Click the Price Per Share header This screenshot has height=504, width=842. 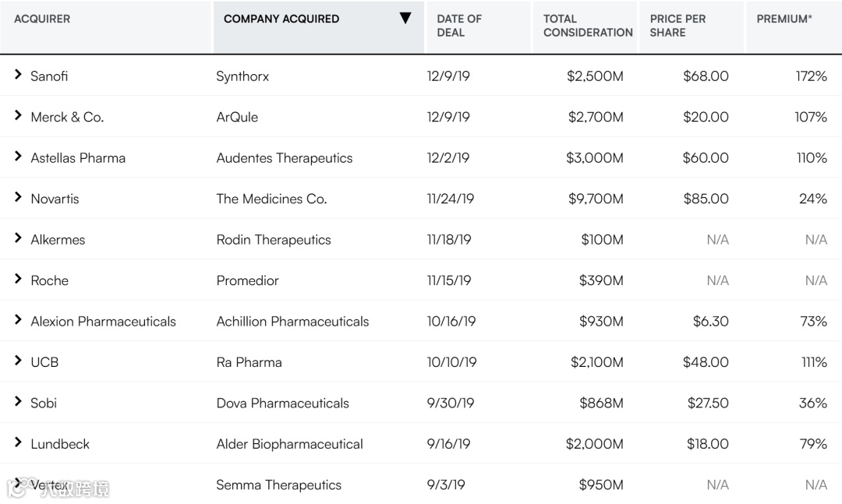[677, 26]
